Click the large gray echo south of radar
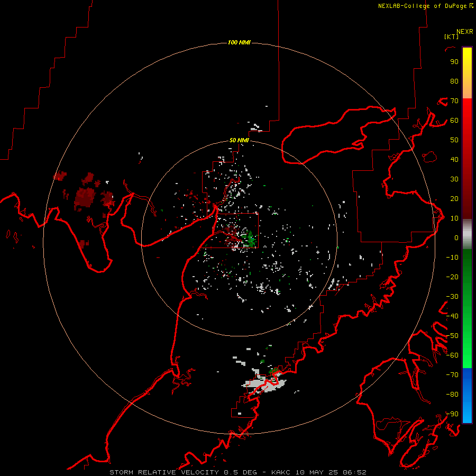476x476 pixels. [264, 384]
